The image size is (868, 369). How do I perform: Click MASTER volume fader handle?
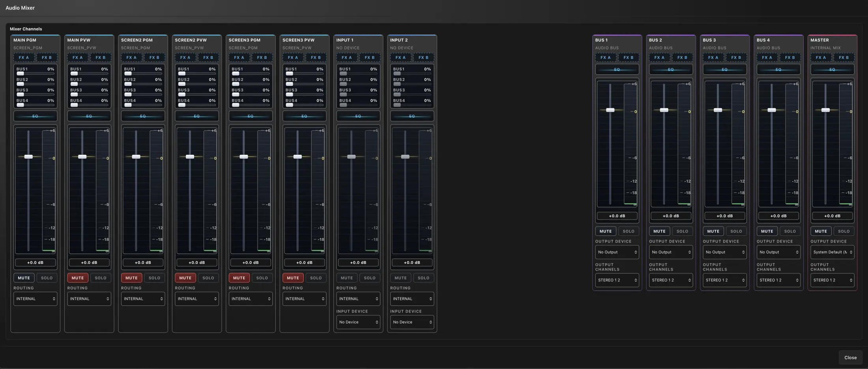[825, 110]
